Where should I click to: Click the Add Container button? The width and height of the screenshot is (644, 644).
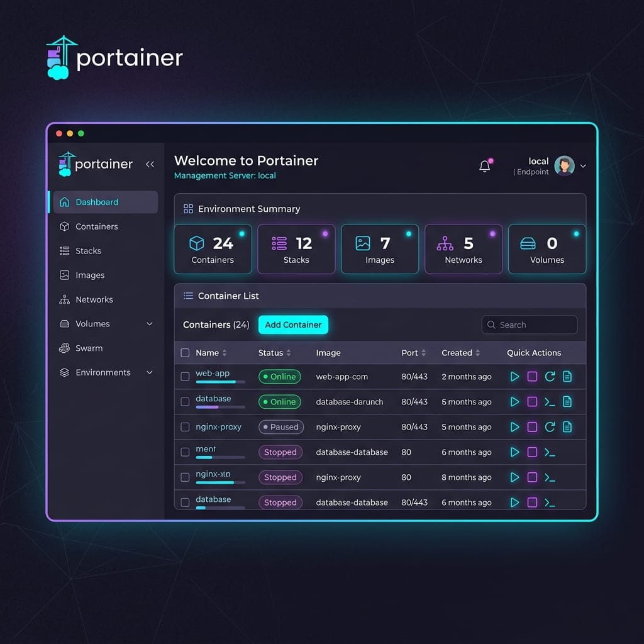(x=293, y=325)
